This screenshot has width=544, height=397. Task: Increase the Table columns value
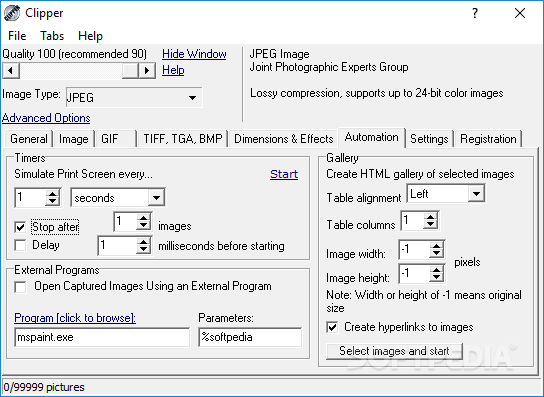pos(431,217)
